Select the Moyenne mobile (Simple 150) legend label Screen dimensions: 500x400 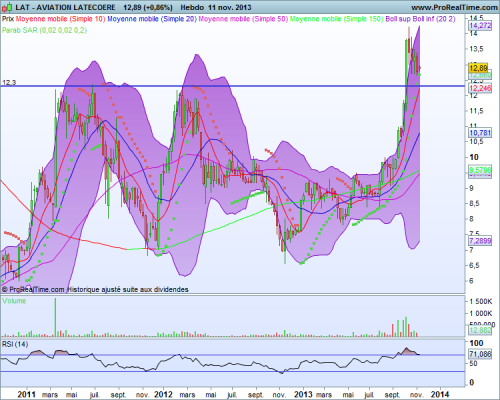pos(336,19)
